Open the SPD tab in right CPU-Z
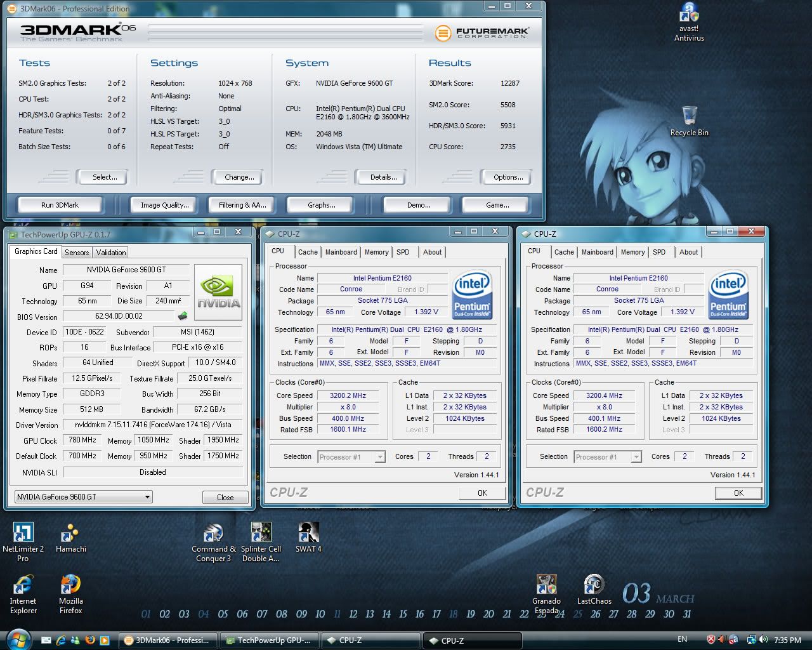Image resolution: width=812 pixels, height=650 pixels. click(x=659, y=252)
